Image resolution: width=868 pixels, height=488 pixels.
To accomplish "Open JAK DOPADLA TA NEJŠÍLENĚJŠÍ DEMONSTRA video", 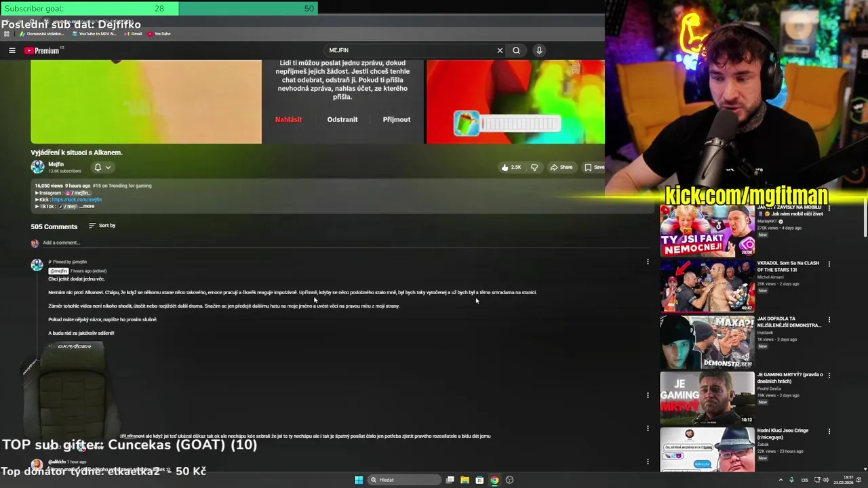I will pos(789,322).
